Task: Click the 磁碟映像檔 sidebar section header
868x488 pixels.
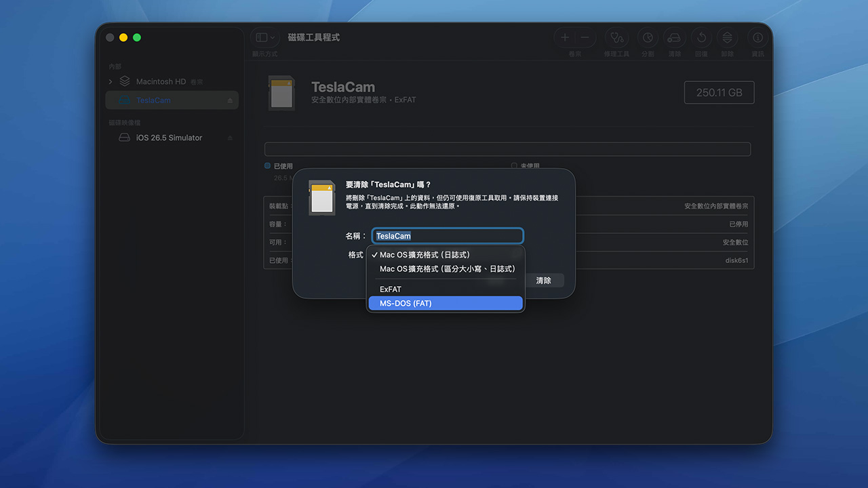Action: tap(125, 123)
